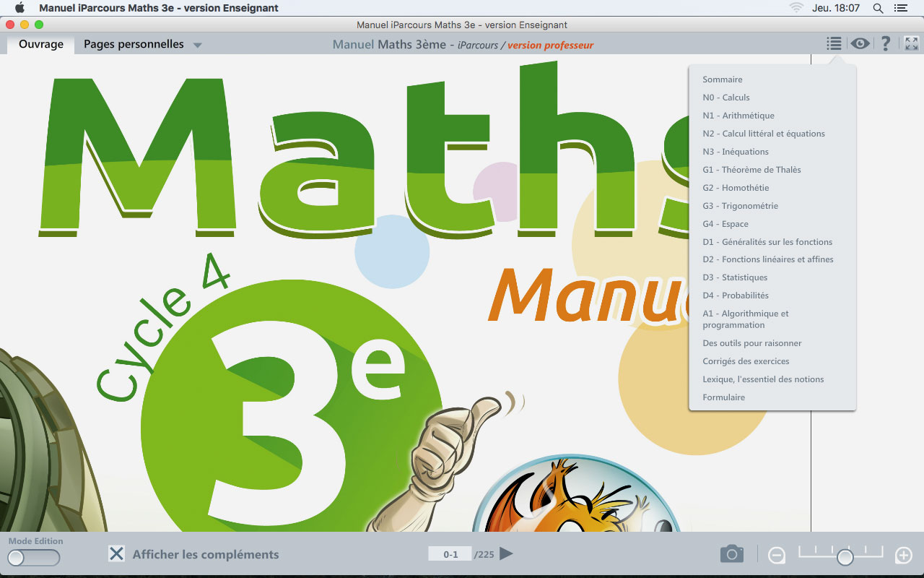This screenshot has height=578, width=924.
Task: Open D2 - Fonctions linéaires et affines
Action: [x=768, y=259]
